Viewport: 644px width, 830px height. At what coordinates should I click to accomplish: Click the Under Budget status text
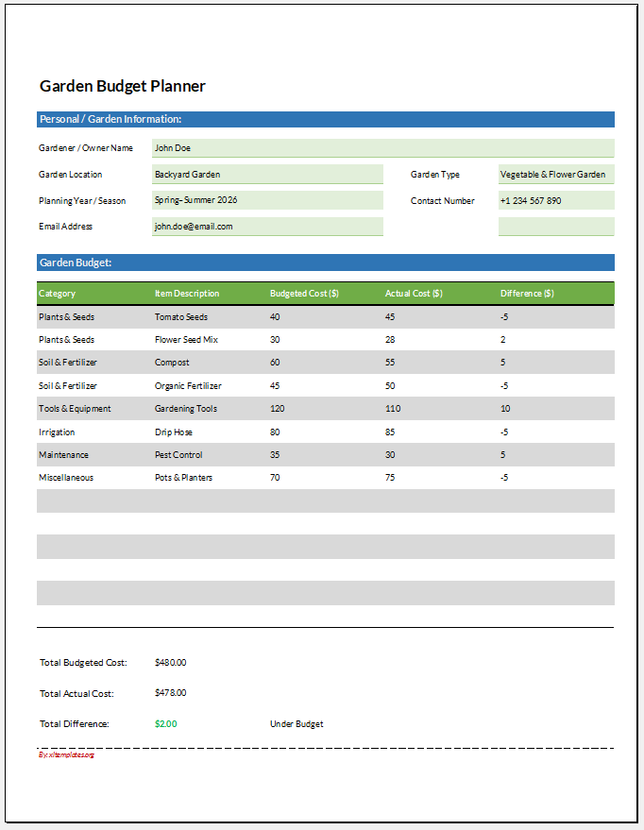point(297,724)
